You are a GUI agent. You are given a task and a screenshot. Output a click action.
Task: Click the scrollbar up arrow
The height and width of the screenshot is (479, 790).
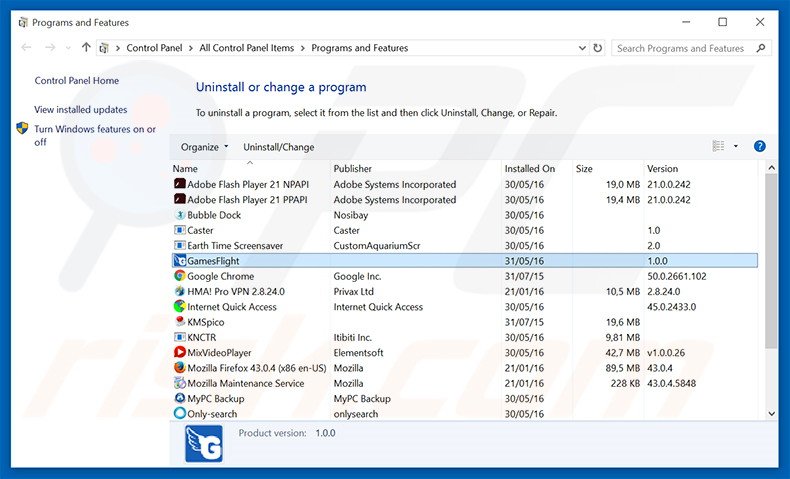pyautogui.click(x=771, y=167)
